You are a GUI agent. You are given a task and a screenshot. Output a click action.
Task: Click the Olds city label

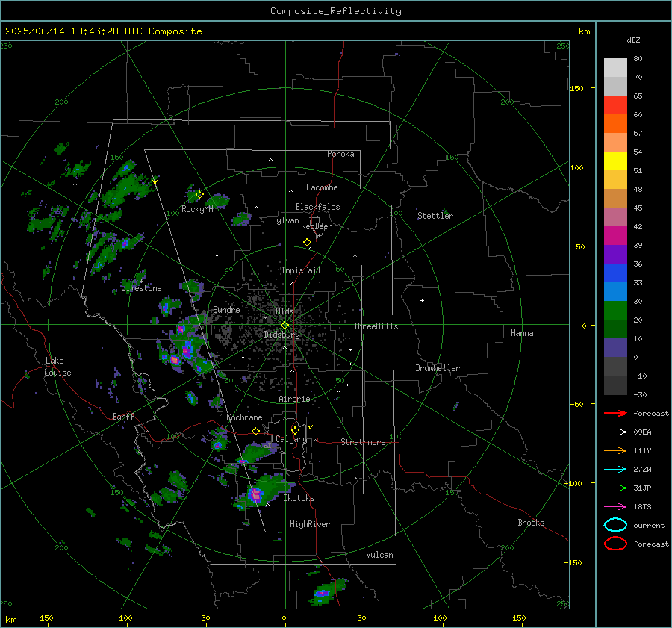pos(284,311)
